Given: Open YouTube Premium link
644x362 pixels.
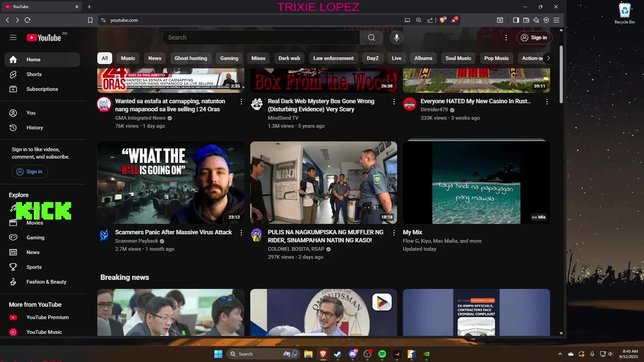Looking at the screenshot, I should click(x=42, y=317).
